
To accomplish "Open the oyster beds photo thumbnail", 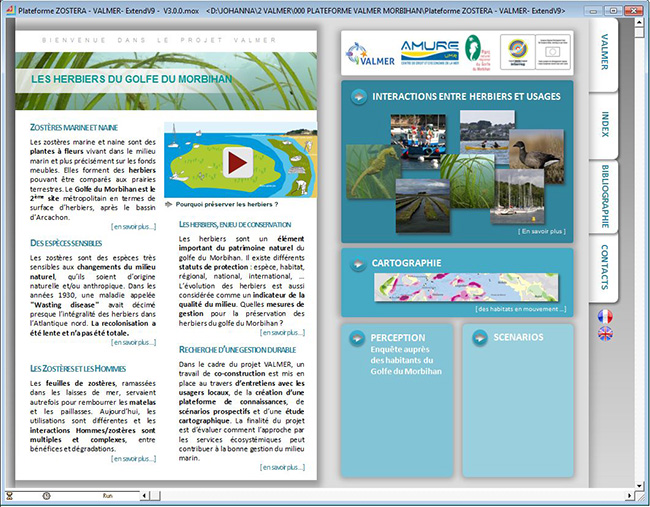I will click(422, 206).
